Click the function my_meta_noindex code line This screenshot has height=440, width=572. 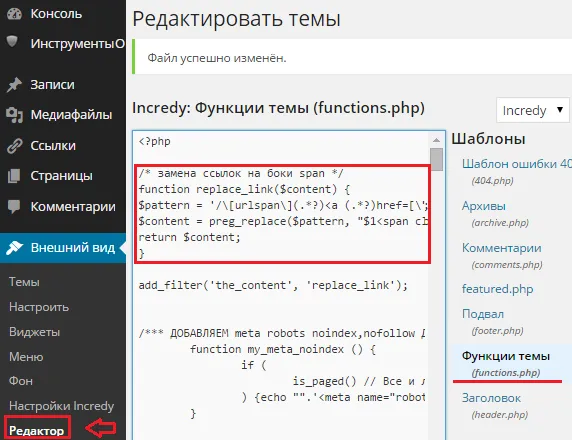[x=282, y=350]
